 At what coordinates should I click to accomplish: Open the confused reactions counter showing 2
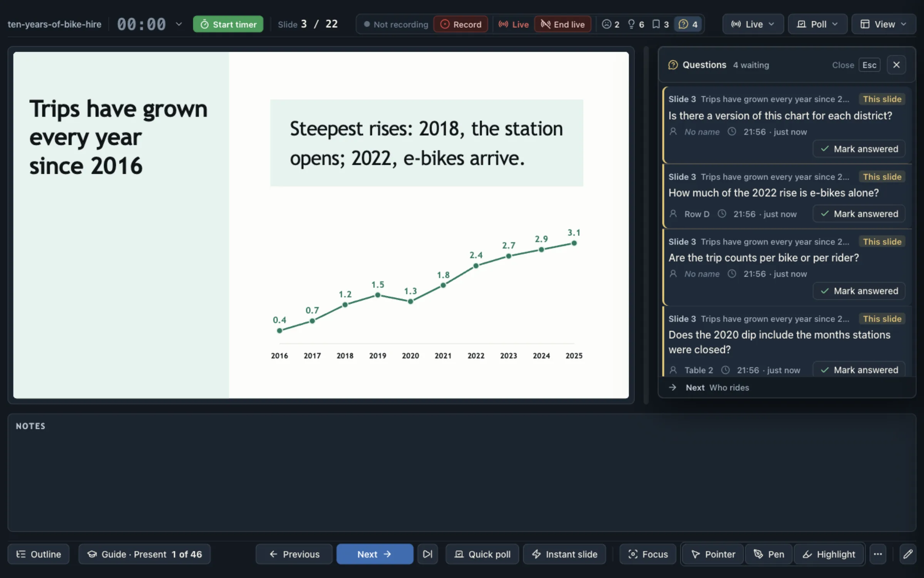(611, 24)
